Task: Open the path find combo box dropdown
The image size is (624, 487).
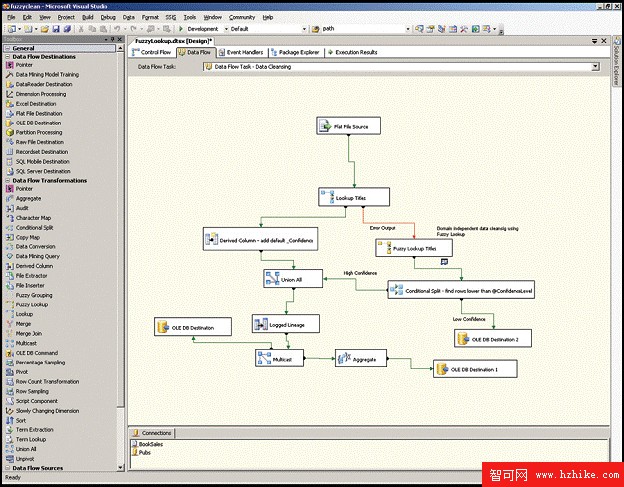Action: (408, 29)
